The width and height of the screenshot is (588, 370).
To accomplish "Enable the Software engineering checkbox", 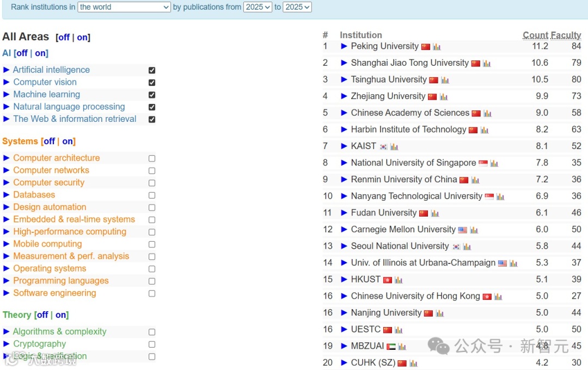I will point(152,293).
